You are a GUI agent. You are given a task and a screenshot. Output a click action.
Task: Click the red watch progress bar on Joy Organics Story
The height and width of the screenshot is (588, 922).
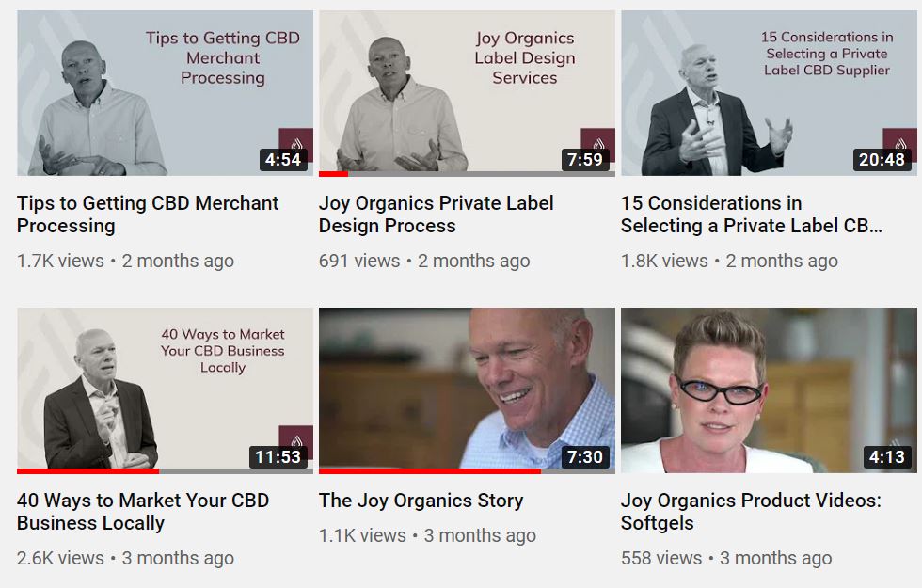pos(430,471)
